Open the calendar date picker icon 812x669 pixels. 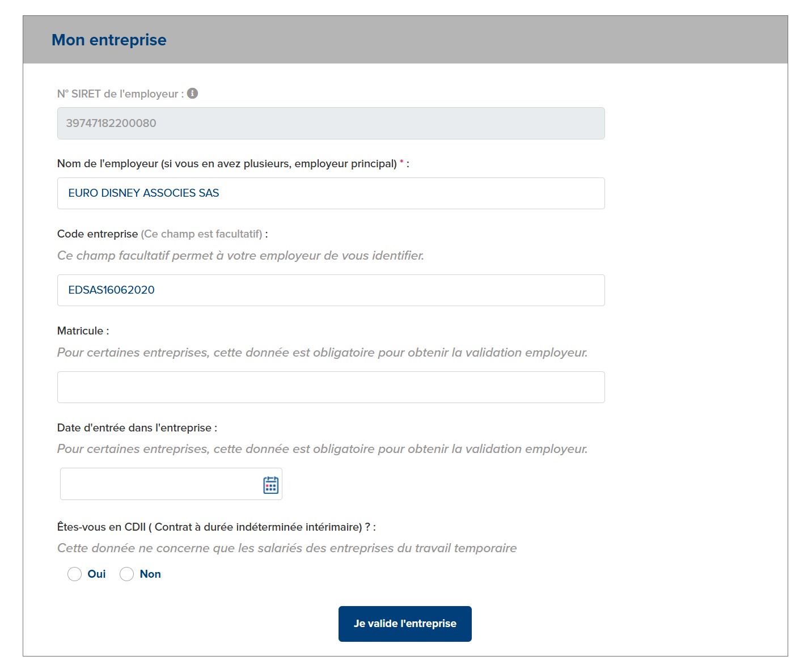(x=271, y=485)
